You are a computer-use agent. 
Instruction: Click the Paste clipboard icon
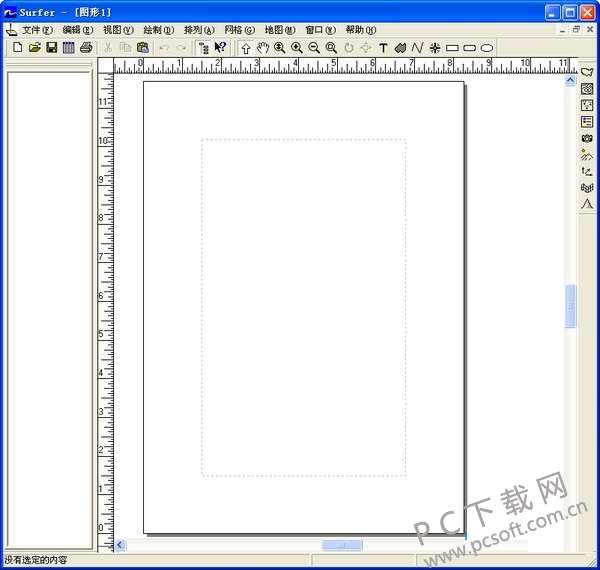[x=142, y=47]
